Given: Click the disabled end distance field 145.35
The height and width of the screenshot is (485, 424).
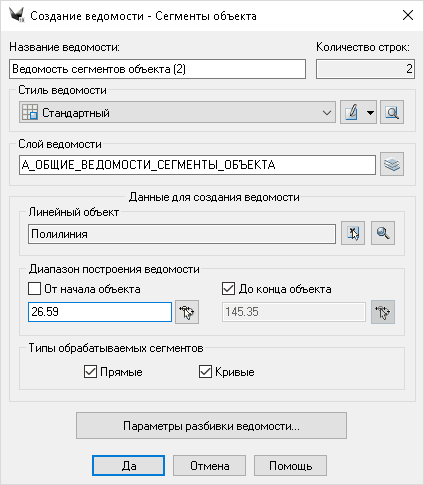Looking at the screenshot, I should (294, 312).
